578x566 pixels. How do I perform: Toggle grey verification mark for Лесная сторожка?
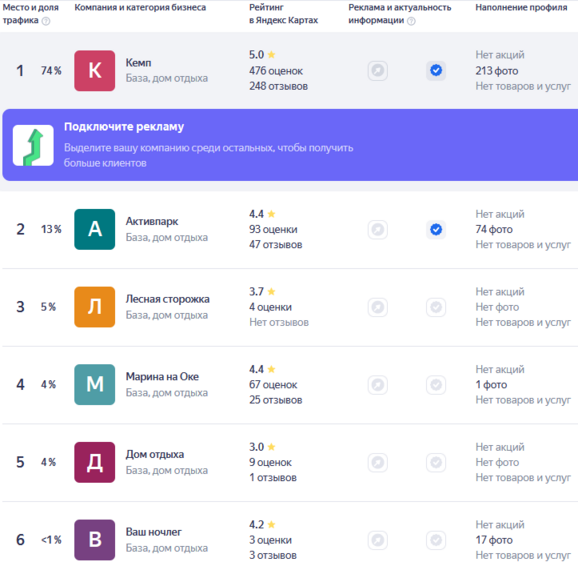pyautogui.click(x=436, y=307)
